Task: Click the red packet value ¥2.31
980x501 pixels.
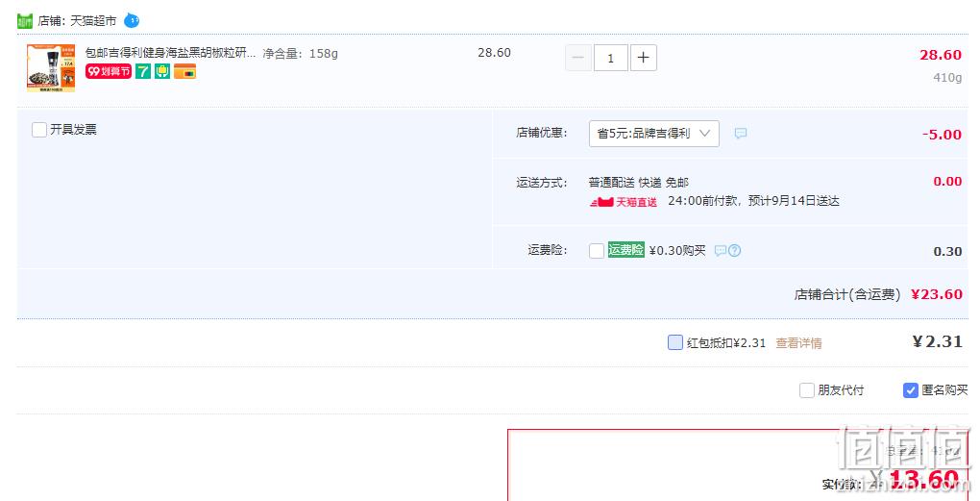Action: pyautogui.click(x=937, y=341)
